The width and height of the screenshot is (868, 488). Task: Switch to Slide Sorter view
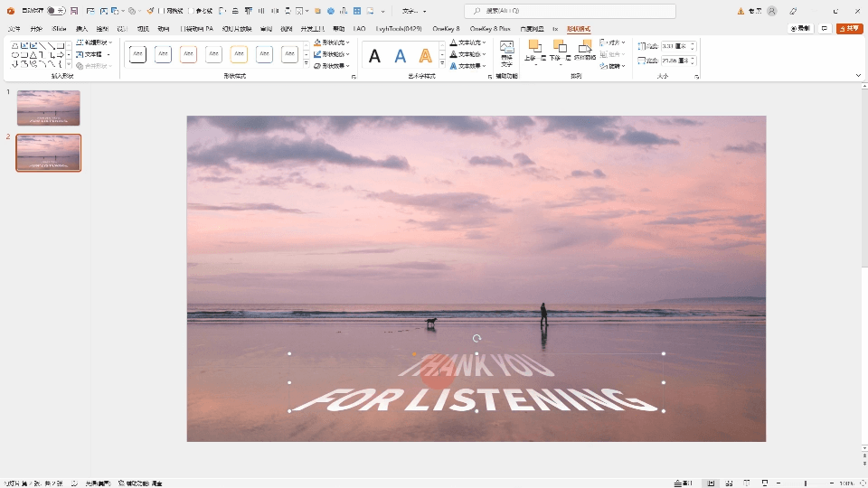[729, 483]
